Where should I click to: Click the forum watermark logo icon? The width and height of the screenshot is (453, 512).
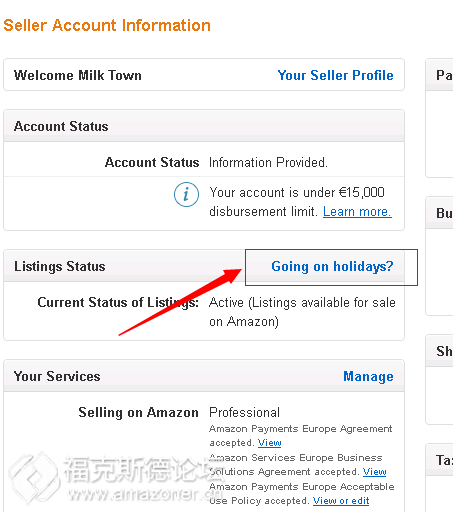(x=34, y=478)
